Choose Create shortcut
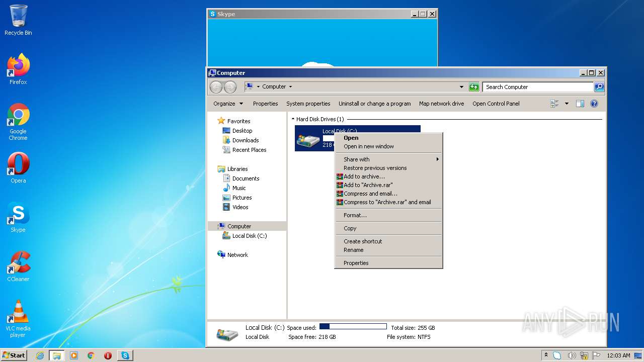Image resolution: width=644 pixels, height=362 pixels. (x=388, y=241)
